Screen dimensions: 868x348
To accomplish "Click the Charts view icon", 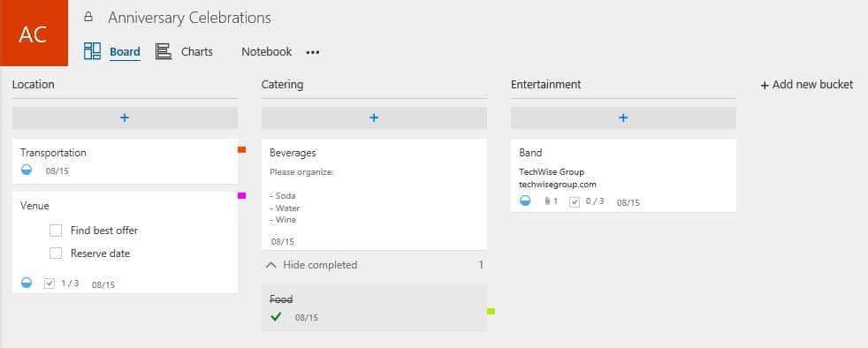I will pyautogui.click(x=164, y=51).
